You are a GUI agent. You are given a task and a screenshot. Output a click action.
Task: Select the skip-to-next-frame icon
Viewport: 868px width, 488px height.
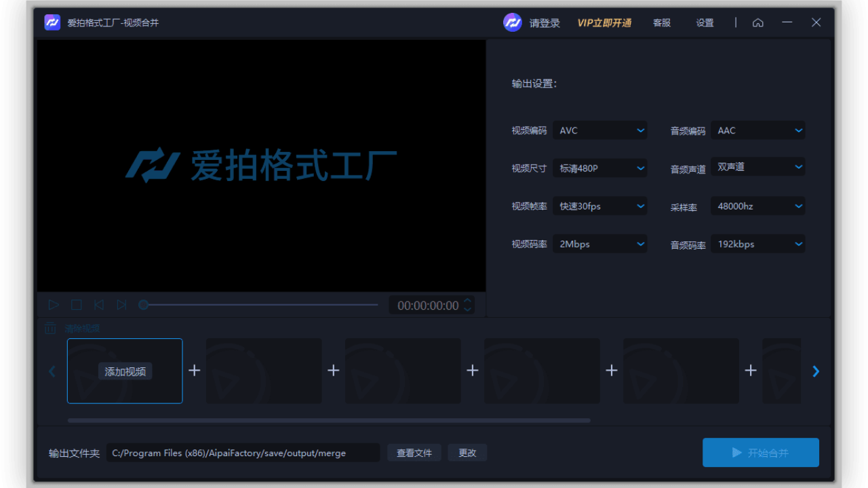[x=122, y=304]
